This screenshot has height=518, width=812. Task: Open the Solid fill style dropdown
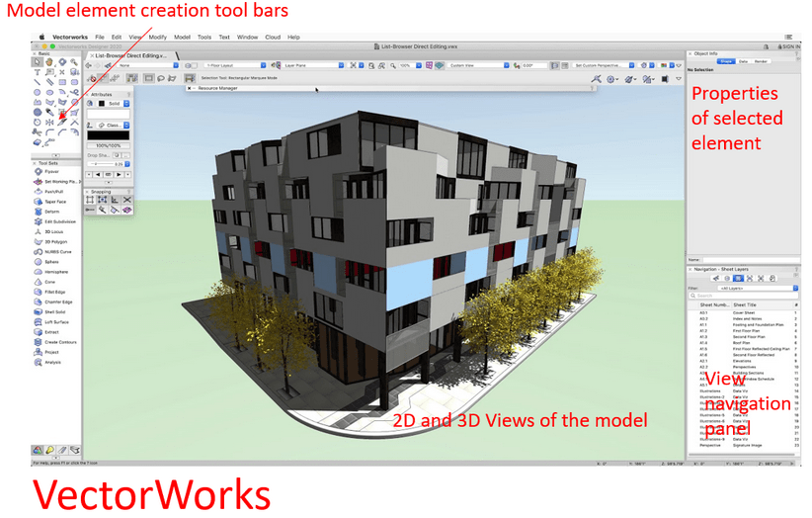click(114, 103)
